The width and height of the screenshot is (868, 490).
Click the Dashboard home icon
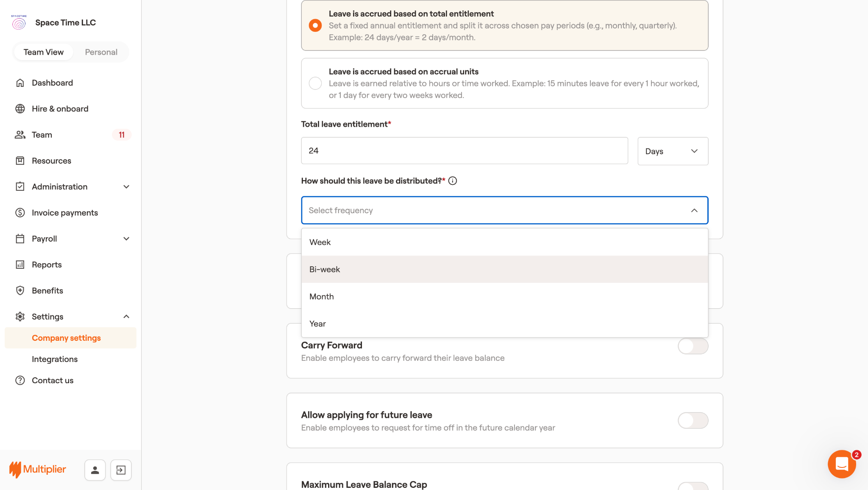click(x=20, y=83)
